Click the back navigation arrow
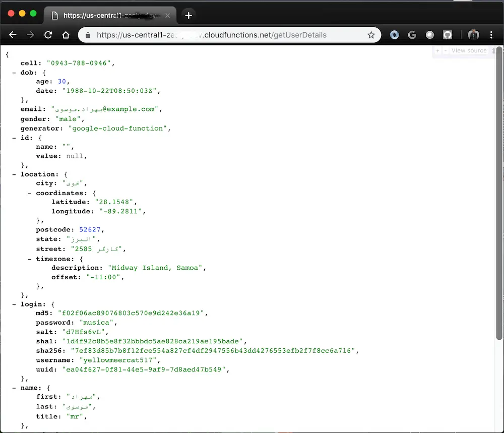The width and height of the screenshot is (504, 433). click(13, 35)
